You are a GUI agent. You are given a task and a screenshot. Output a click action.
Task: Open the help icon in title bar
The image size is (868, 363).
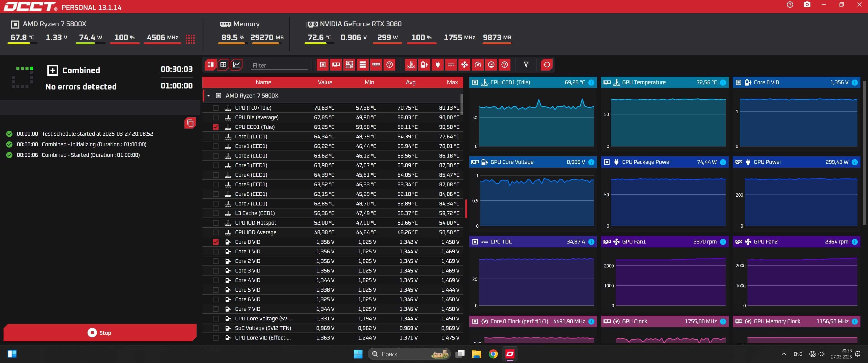tap(790, 5)
